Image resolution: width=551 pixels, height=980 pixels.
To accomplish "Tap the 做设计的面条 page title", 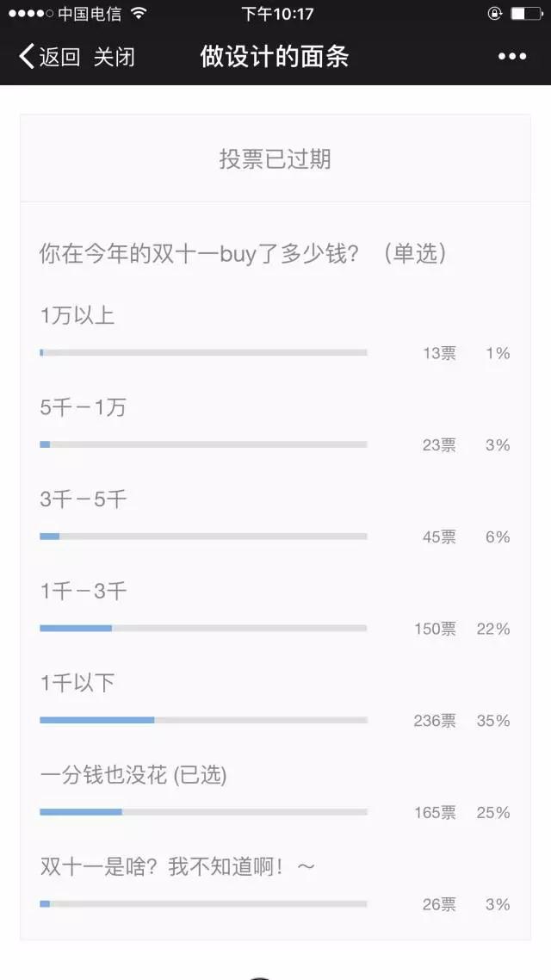I will pyautogui.click(x=275, y=57).
